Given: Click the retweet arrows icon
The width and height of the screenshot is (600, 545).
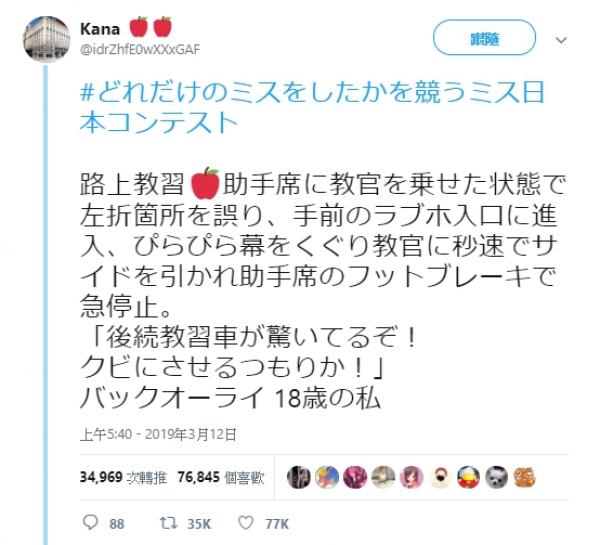Looking at the screenshot, I should (168, 523).
